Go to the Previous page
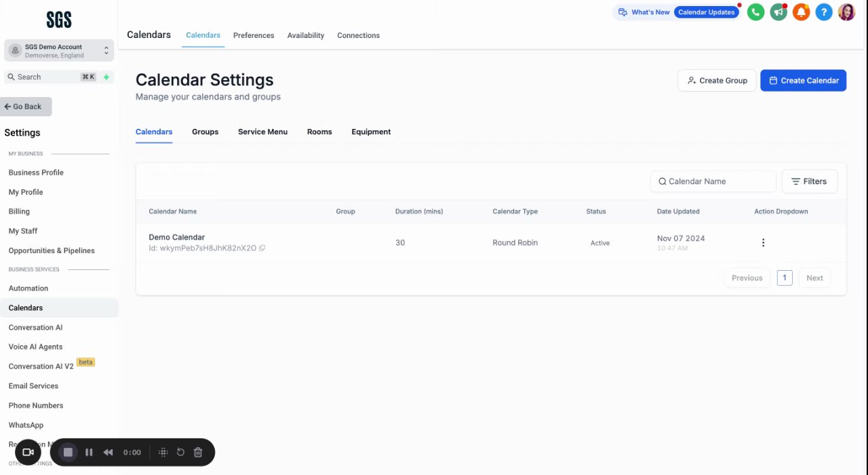The width and height of the screenshot is (868, 475). [747, 278]
